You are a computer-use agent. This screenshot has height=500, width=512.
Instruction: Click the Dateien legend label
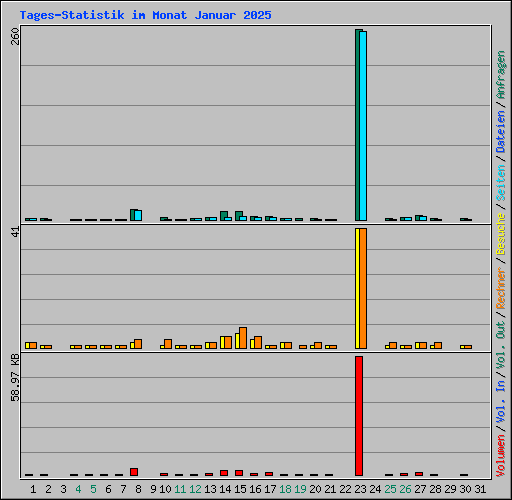[x=501, y=131]
